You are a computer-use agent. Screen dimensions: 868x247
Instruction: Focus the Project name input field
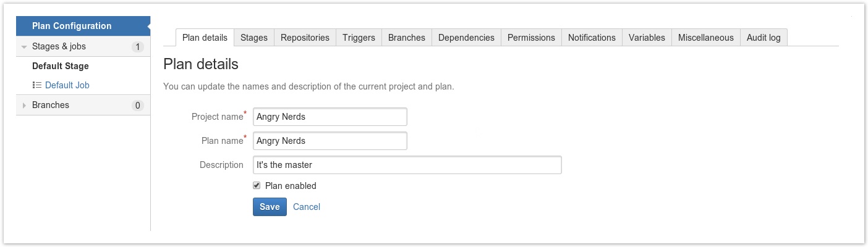330,117
